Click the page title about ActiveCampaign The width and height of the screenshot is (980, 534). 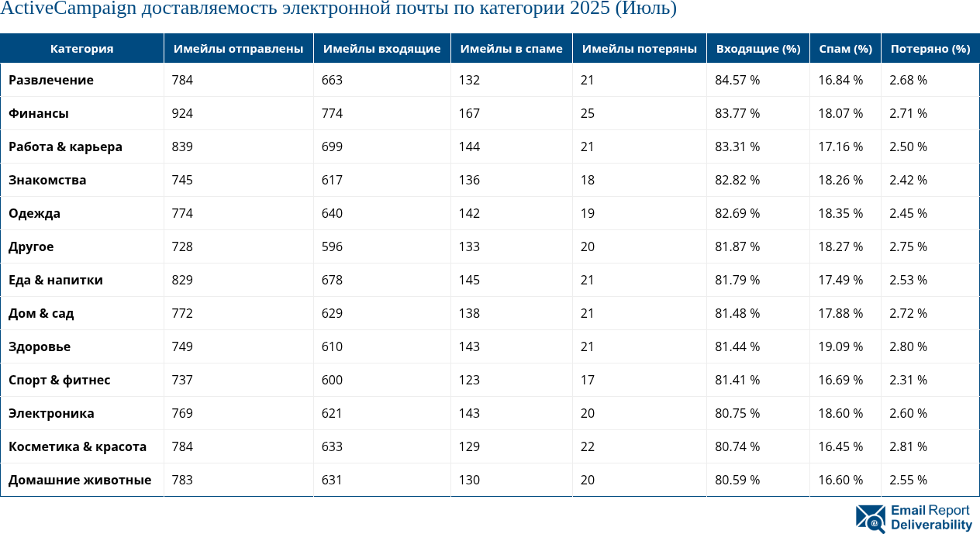pos(338,9)
